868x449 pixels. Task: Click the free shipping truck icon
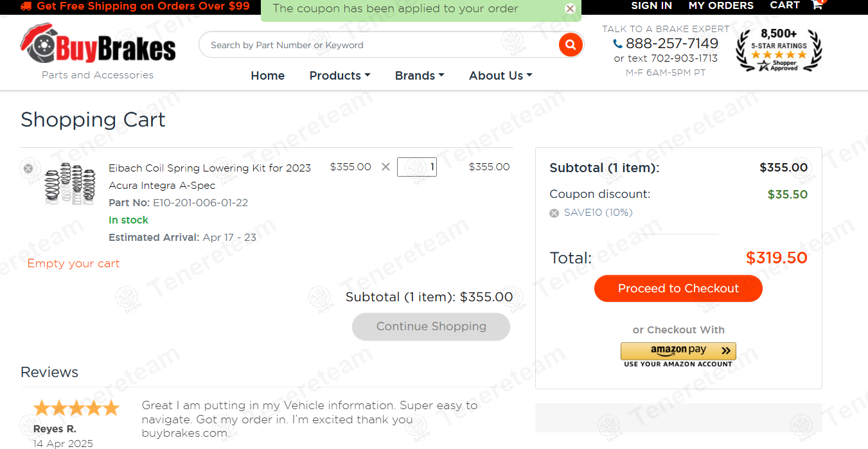tap(26, 6)
